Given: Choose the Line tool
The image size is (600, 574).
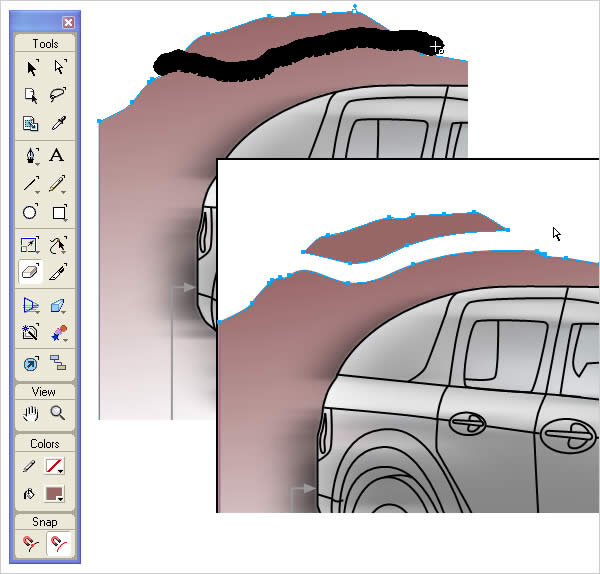Looking at the screenshot, I should [x=31, y=184].
